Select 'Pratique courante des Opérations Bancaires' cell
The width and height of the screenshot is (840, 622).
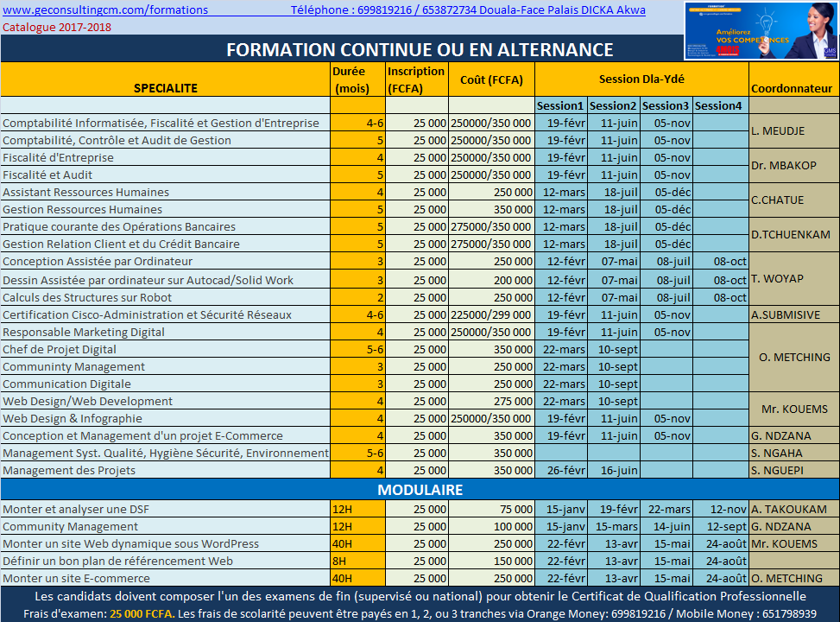pos(166,227)
